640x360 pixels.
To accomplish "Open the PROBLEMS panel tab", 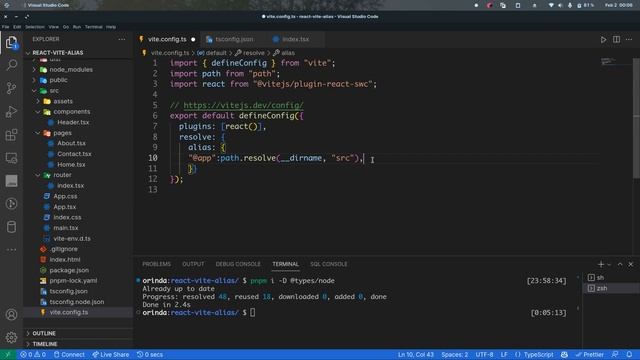I will pos(156,264).
